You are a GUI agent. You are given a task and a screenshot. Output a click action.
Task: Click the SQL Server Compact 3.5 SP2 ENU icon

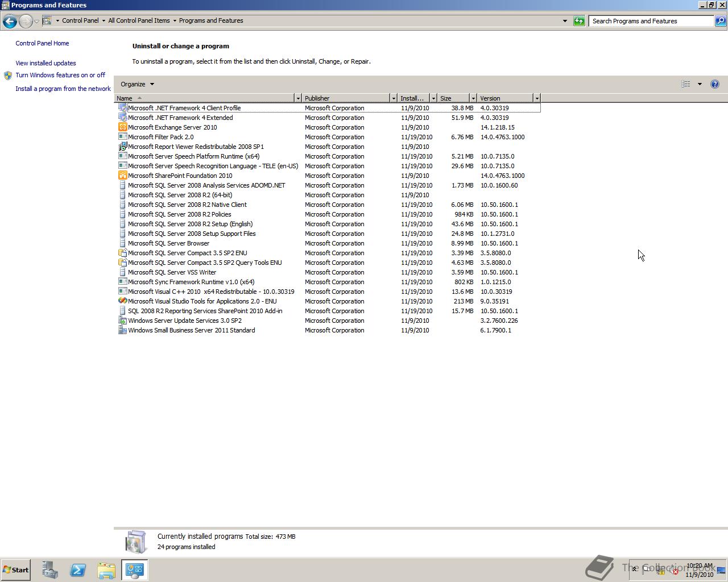[x=122, y=253]
